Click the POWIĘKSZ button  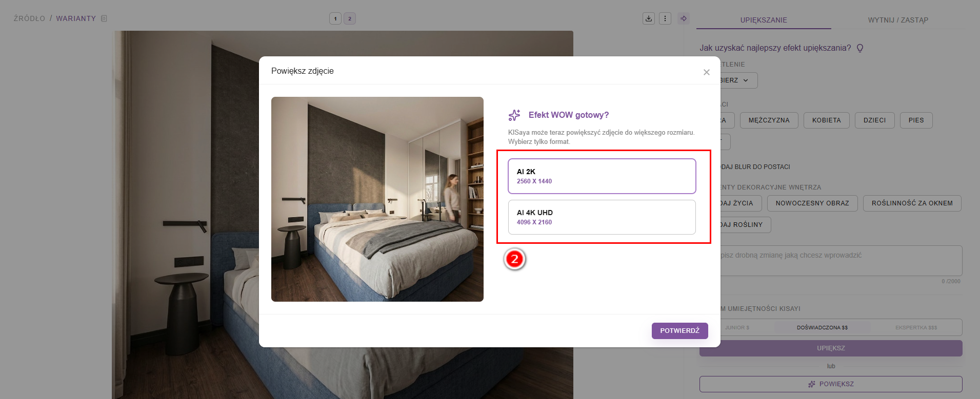(x=831, y=384)
